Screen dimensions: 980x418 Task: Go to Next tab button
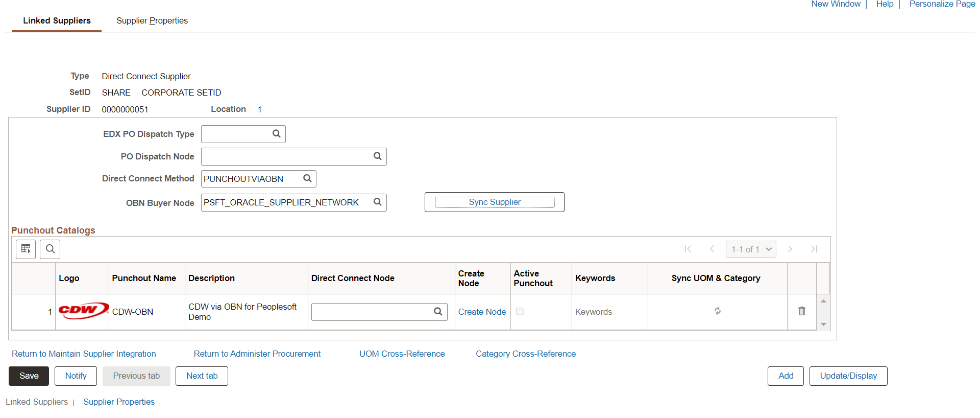click(x=202, y=376)
